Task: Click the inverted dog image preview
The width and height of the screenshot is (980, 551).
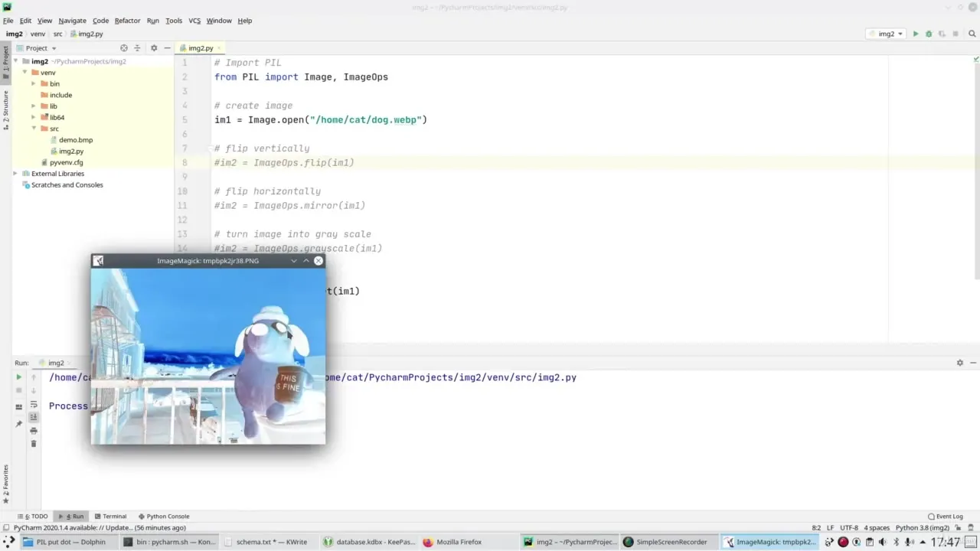Action: pyautogui.click(x=208, y=356)
